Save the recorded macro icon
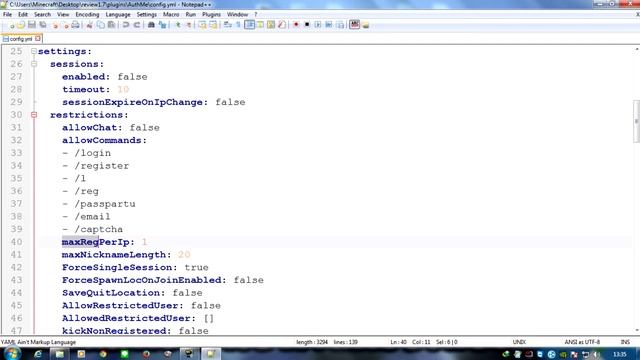This screenshot has height=360, width=640. tap(340, 25)
